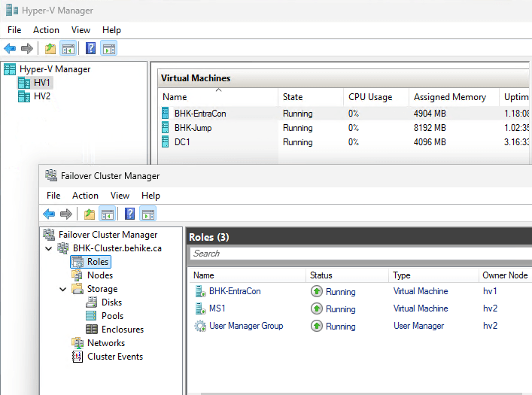
Task: Sort virtual machines by Name column header
Action: click(175, 97)
